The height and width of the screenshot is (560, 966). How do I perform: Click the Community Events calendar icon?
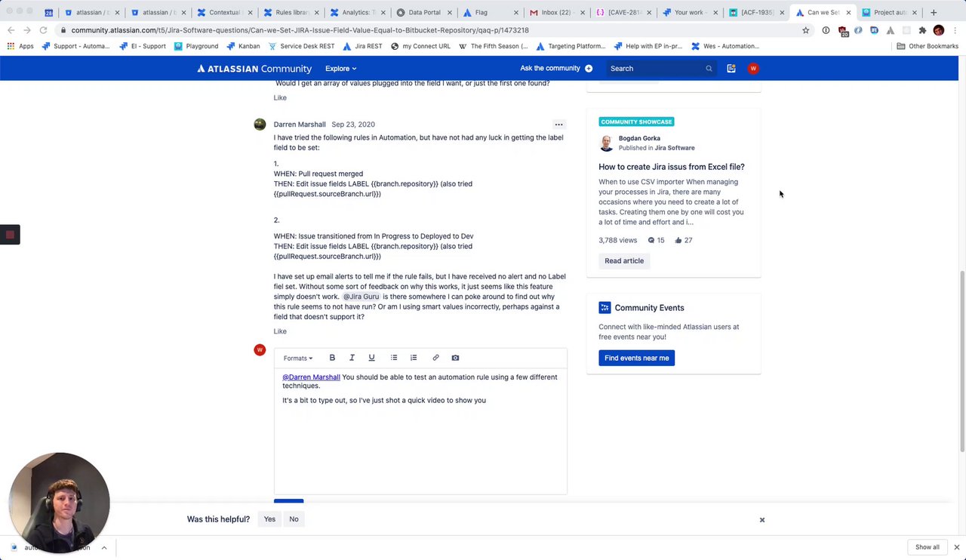pyautogui.click(x=605, y=308)
